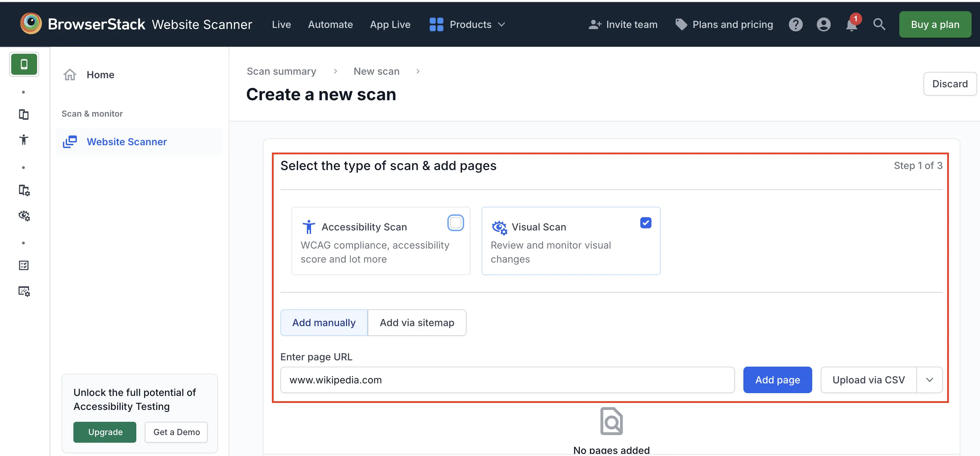This screenshot has width=980, height=456.
Task: Click the search magnifier icon
Action: point(879,24)
